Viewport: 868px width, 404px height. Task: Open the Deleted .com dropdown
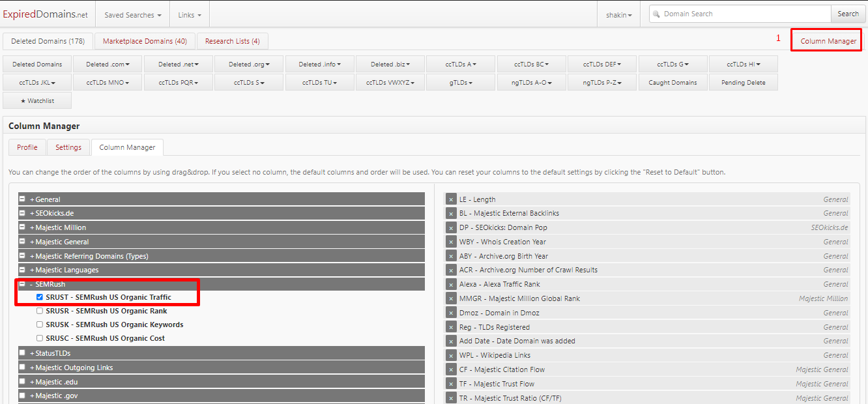tap(108, 64)
